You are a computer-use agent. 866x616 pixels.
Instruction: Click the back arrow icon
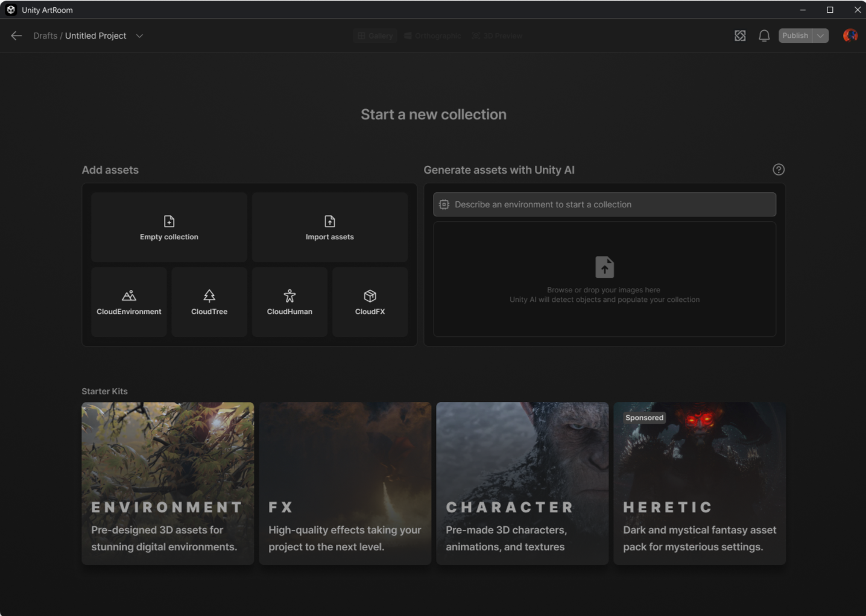[x=16, y=36]
